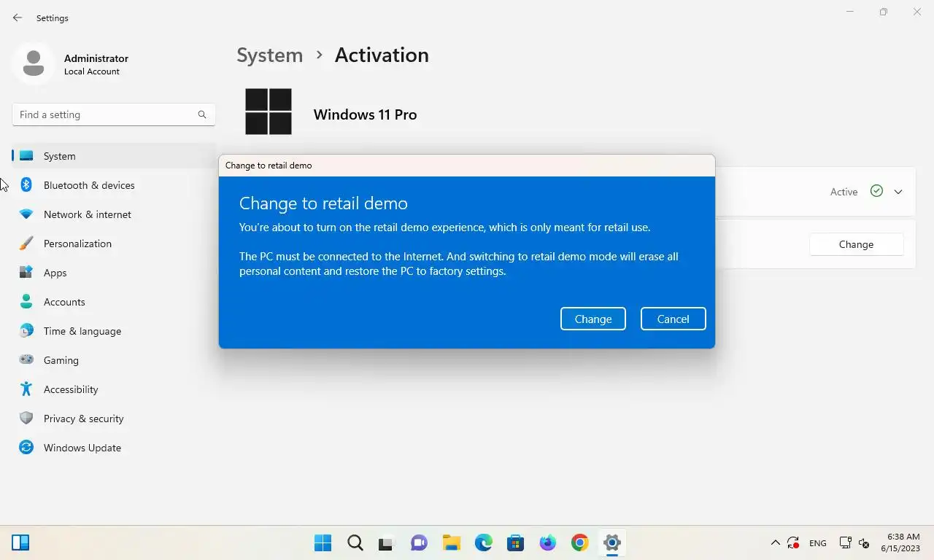Click the Local Account text
Viewport: 934px width, 560px height.
(92, 71)
